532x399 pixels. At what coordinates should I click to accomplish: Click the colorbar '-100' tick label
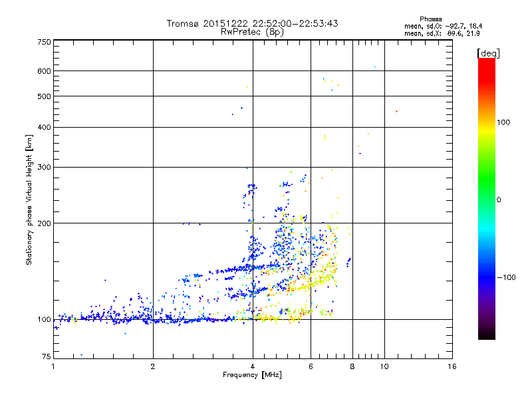506,277
